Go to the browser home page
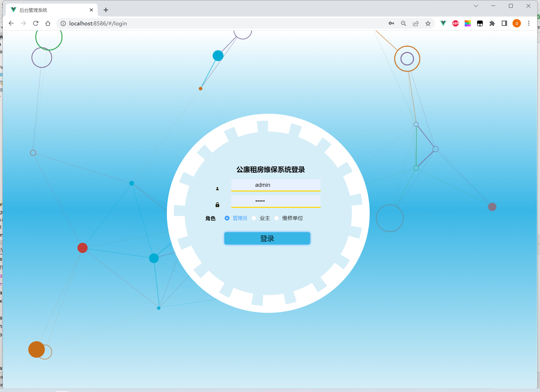This screenshot has width=540, height=392. click(x=48, y=23)
